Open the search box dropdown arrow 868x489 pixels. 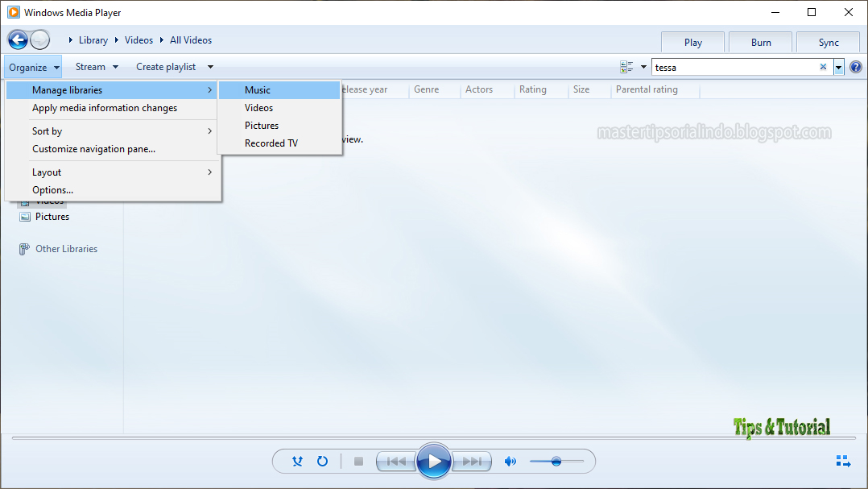(x=839, y=68)
